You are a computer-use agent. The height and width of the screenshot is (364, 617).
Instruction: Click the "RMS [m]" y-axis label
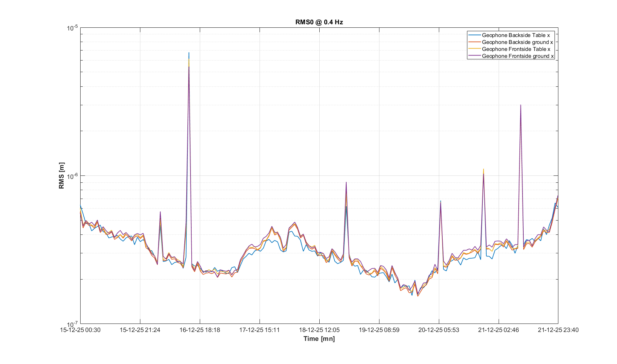(x=62, y=175)
